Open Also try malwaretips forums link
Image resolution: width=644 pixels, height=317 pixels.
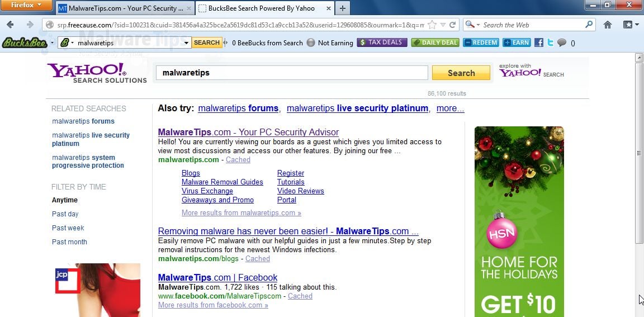click(238, 108)
